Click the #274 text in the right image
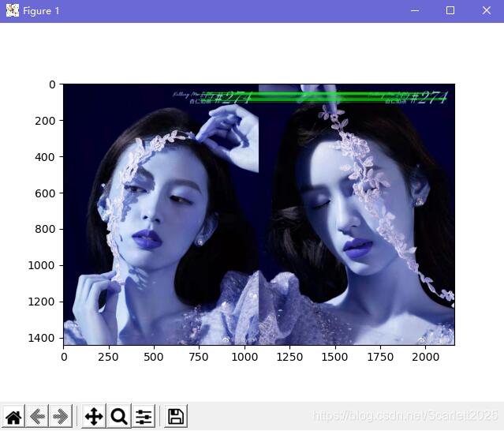Image resolution: width=504 pixels, height=431 pixels. (x=428, y=98)
